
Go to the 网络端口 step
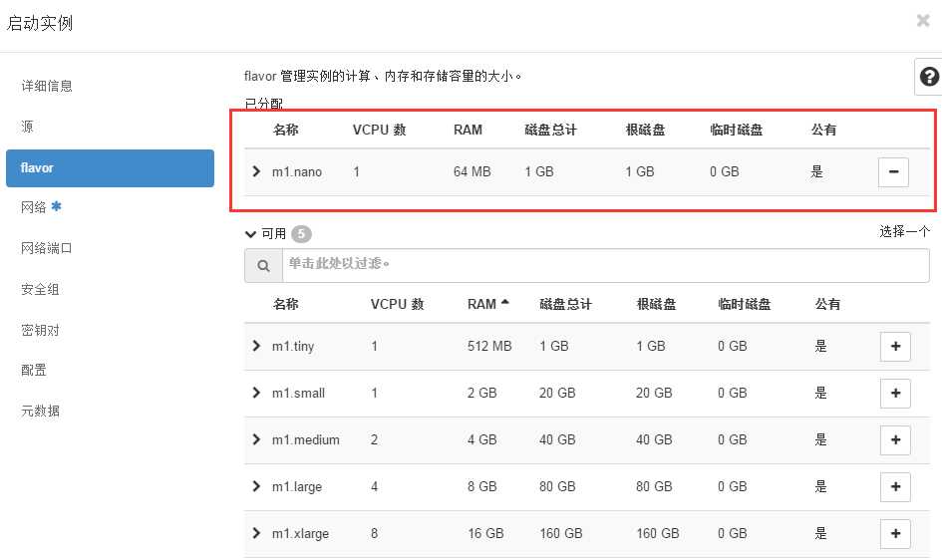pyautogui.click(x=46, y=248)
